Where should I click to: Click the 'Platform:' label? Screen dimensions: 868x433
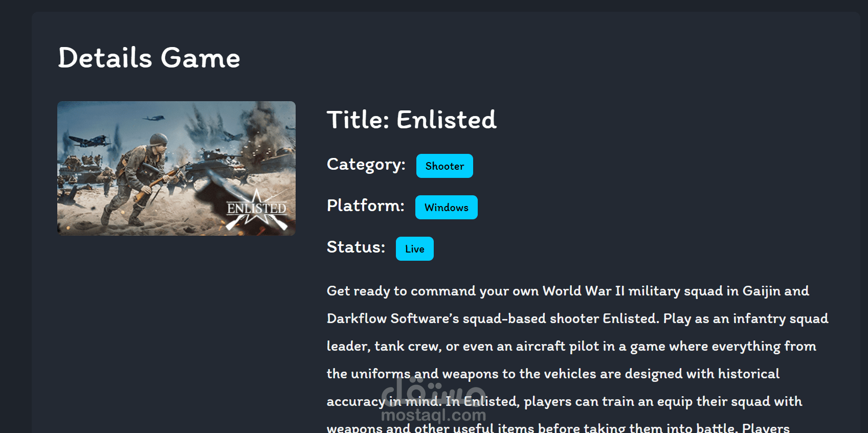[x=366, y=206]
